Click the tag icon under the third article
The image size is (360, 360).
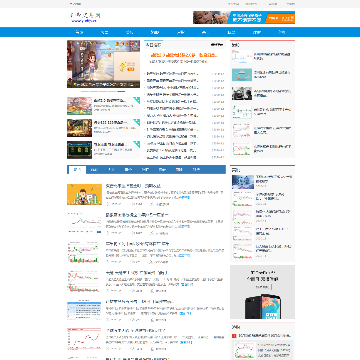(x=152, y=262)
